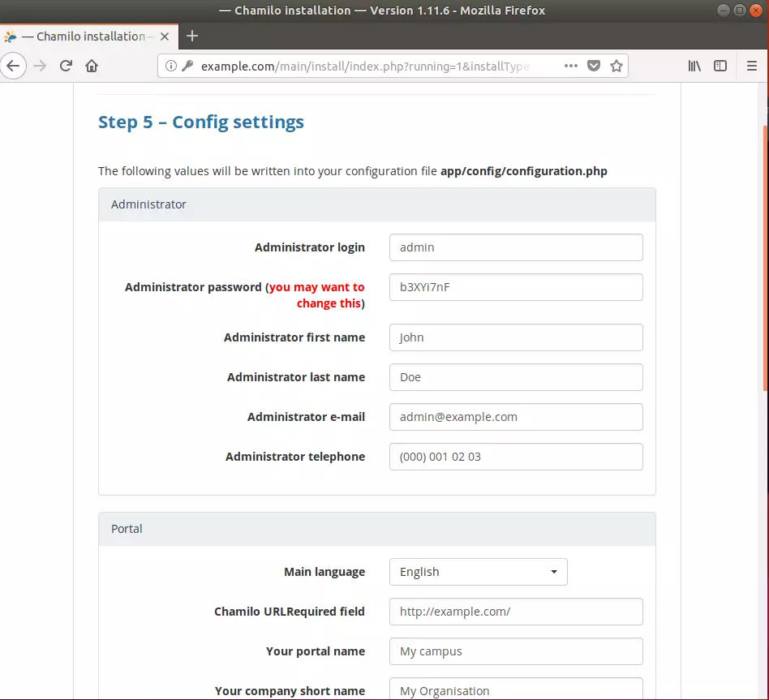Screen dimensions: 769x700
Task: Click the Step 5 – Config settings heading
Action: (201, 122)
